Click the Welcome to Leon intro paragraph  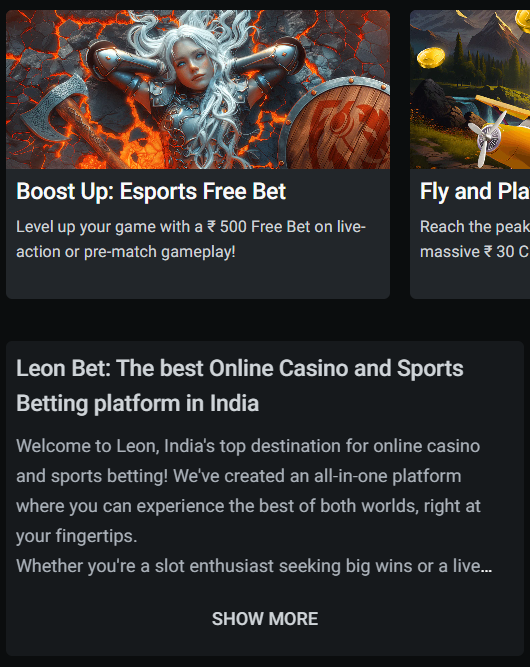tap(248, 491)
